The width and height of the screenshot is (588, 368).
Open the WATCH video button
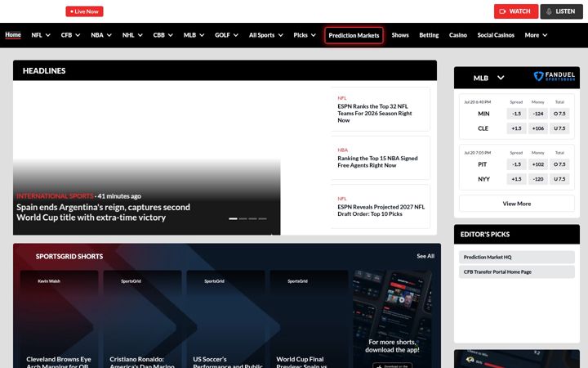[x=515, y=11]
